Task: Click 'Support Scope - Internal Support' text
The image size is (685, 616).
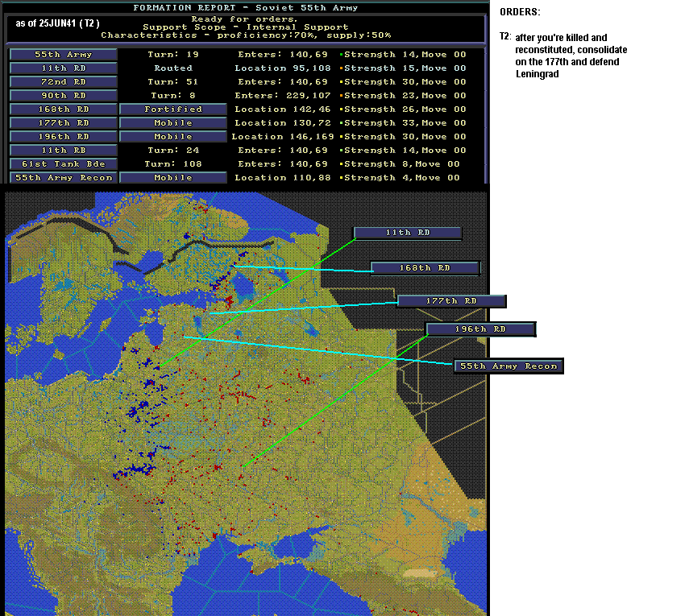Action: 246,27
